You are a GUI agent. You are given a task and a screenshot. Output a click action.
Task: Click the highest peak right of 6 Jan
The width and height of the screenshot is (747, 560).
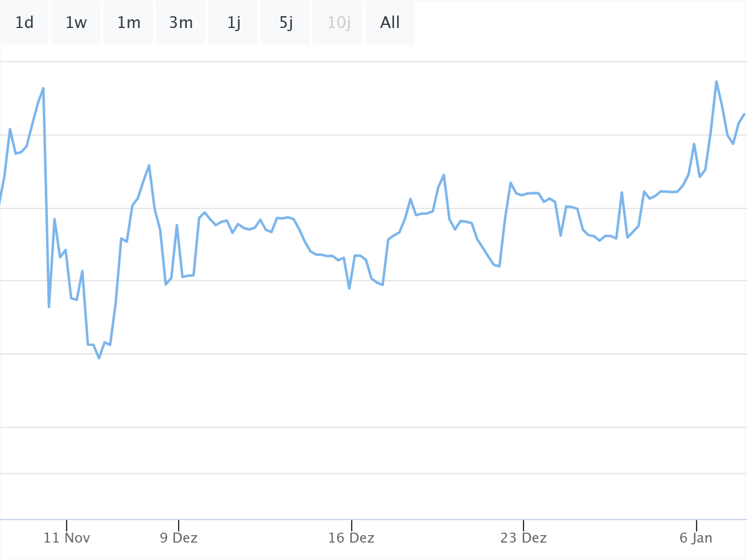716,82
